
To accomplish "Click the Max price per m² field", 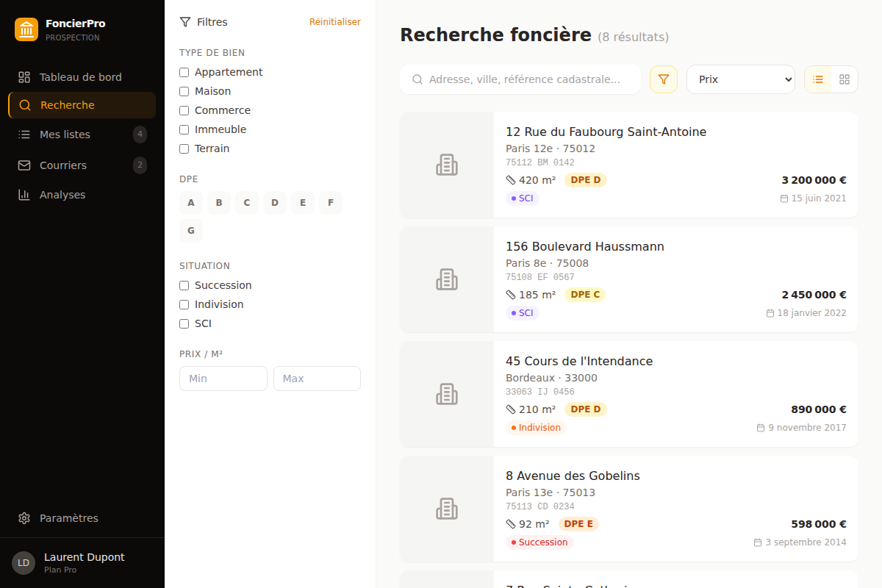I will click(317, 379).
